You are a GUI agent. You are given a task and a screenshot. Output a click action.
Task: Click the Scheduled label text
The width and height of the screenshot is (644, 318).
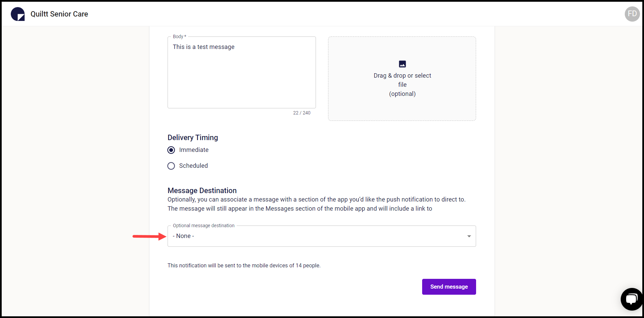tap(194, 166)
